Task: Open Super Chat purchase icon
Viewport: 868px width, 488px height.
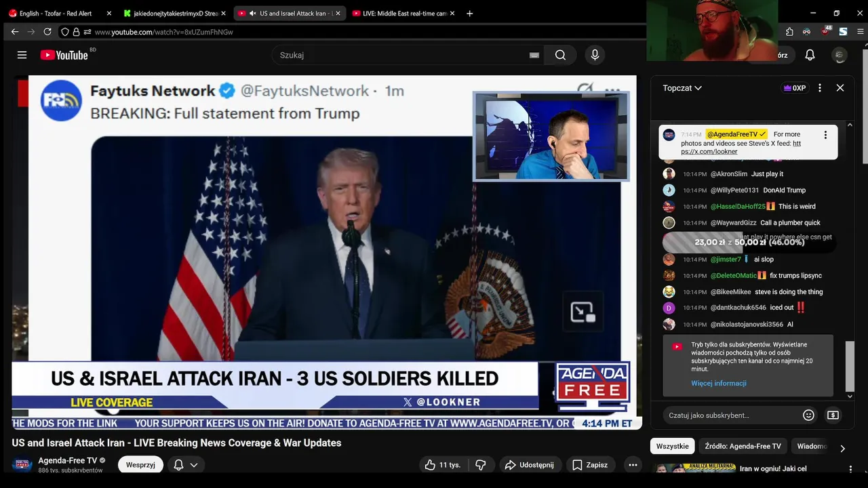Action: click(x=833, y=415)
